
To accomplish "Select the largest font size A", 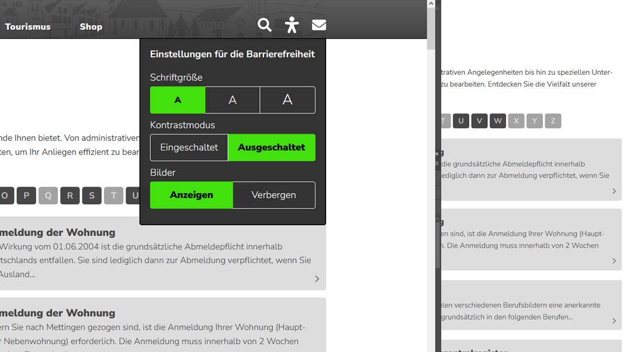I will [x=288, y=100].
